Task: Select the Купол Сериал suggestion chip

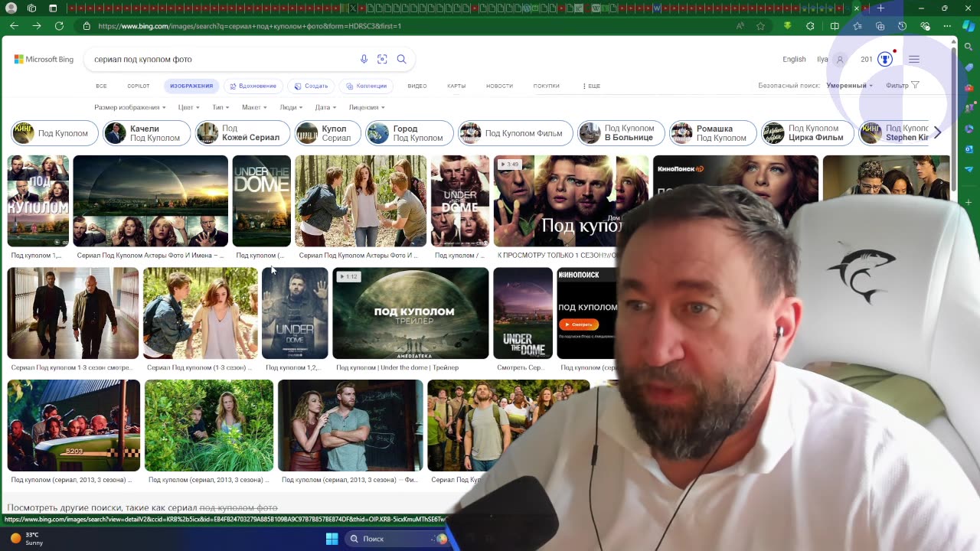Action: tap(327, 133)
